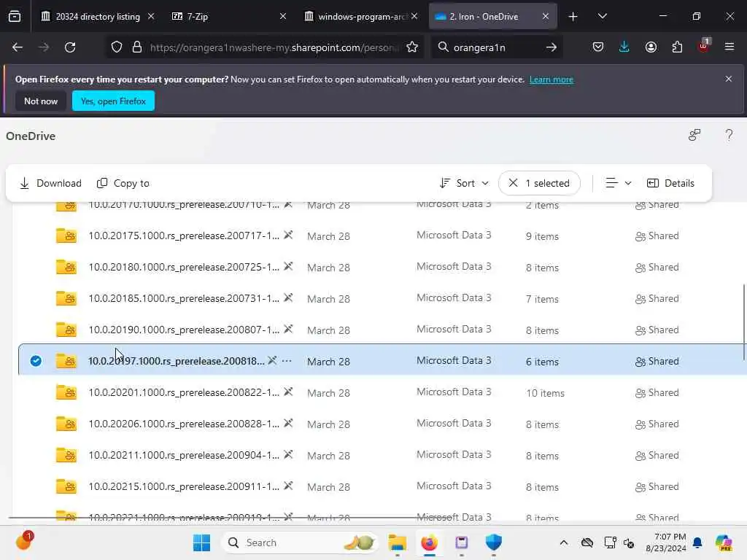Close the 7-Zip tab
This screenshot has width=747, height=560.
[283, 16]
